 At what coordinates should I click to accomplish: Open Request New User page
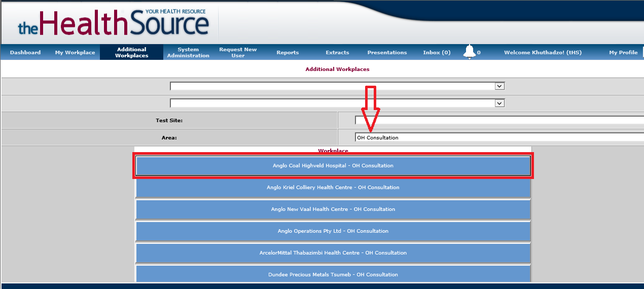click(x=238, y=52)
